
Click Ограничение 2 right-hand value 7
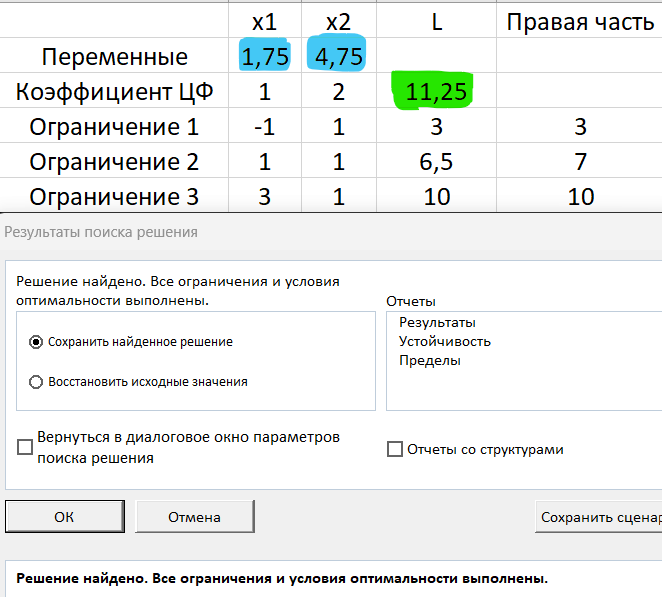pyautogui.click(x=579, y=161)
